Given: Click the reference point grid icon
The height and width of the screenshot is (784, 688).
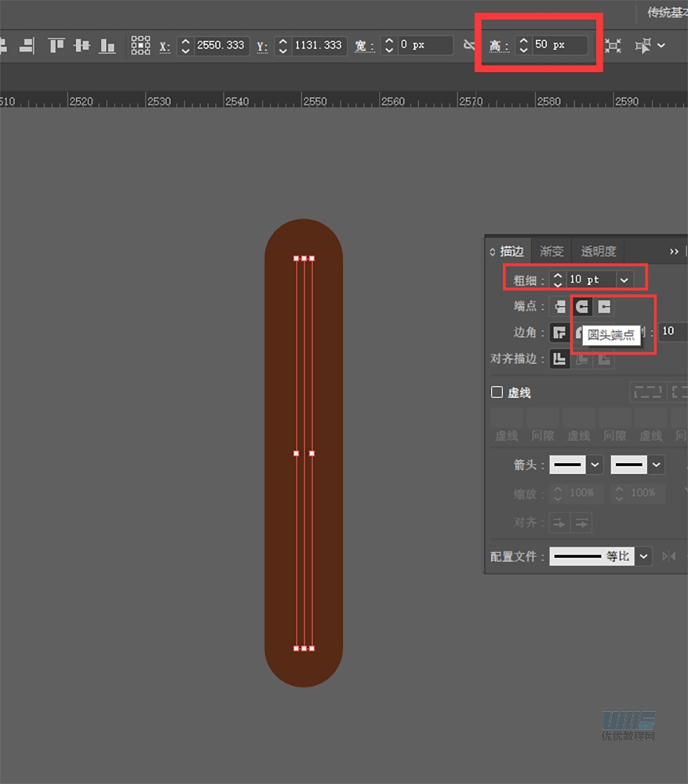Looking at the screenshot, I should pyautogui.click(x=141, y=45).
